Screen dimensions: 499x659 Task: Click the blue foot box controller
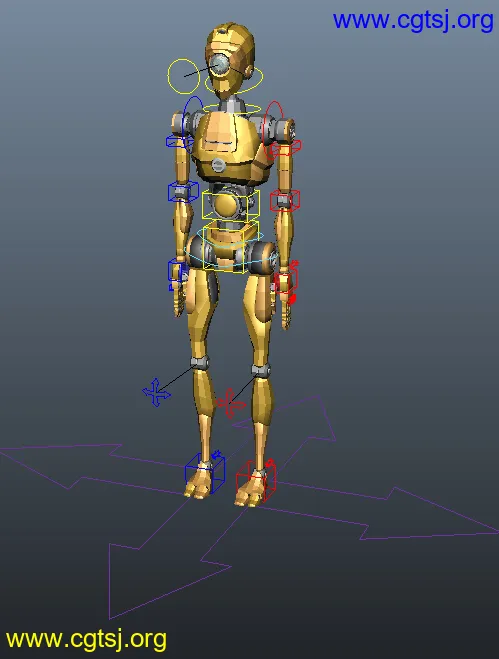(x=205, y=473)
